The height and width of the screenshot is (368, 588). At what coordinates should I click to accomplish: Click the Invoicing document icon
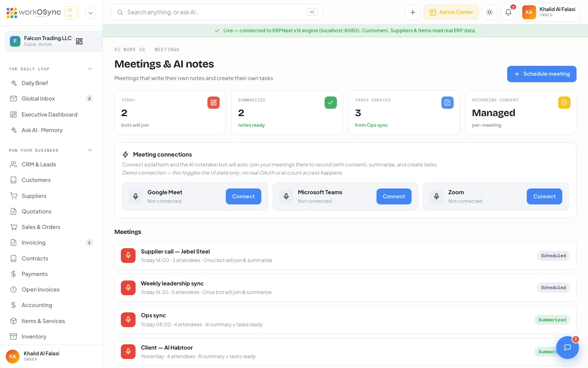[13, 242]
